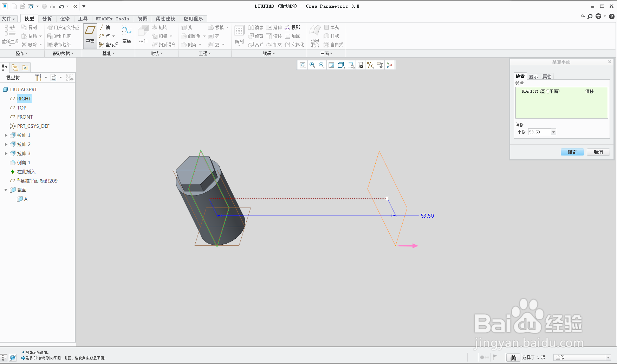This screenshot has width=617, height=364.
Task: Expand the 编辑 group dropdown
Action: pos(269,53)
